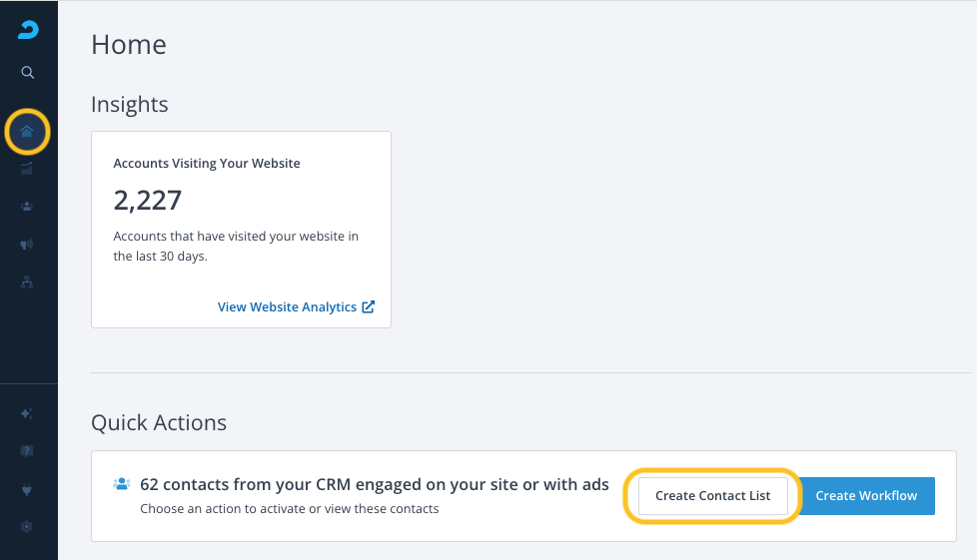Open the audiences people icon in sidebar
Image resolution: width=977 pixels, height=560 pixels.
[27, 207]
